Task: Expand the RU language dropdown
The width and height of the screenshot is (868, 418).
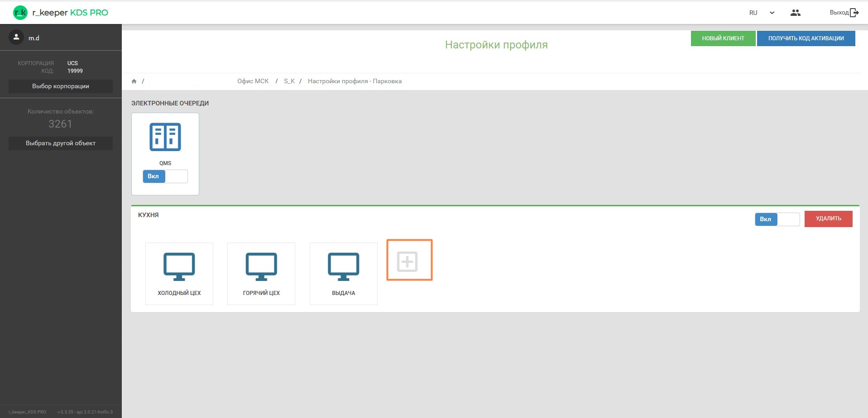Action: (x=772, y=13)
